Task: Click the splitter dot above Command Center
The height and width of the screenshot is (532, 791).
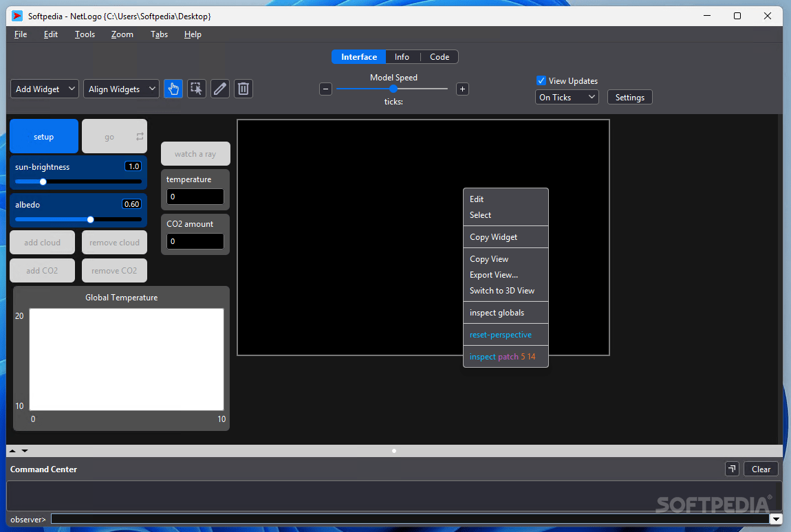Action: [x=394, y=451]
